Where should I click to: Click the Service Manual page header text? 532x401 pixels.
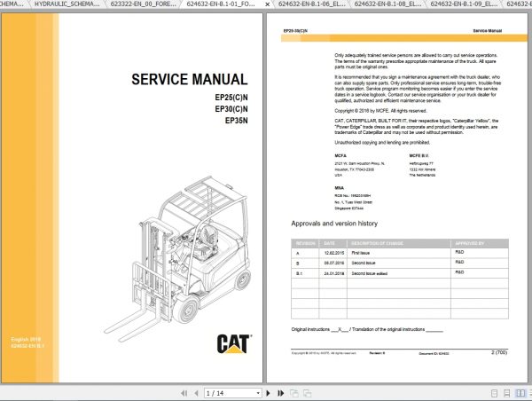(x=487, y=30)
